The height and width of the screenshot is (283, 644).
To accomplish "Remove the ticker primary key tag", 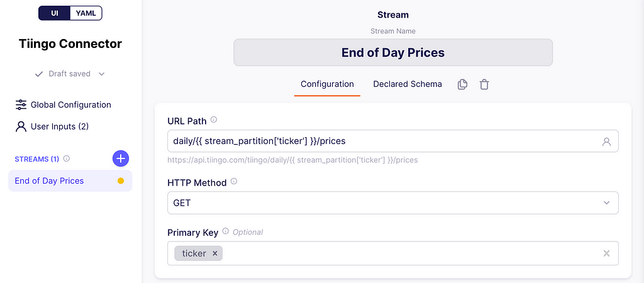I will (214, 253).
